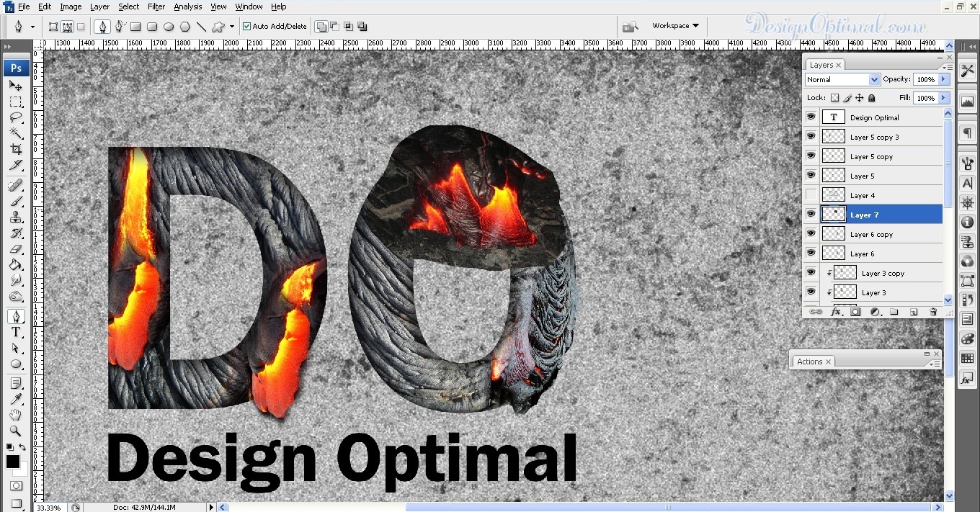This screenshot has height=512, width=980.
Task: Toggle lock position in Layers panel
Action: (860, 98)
